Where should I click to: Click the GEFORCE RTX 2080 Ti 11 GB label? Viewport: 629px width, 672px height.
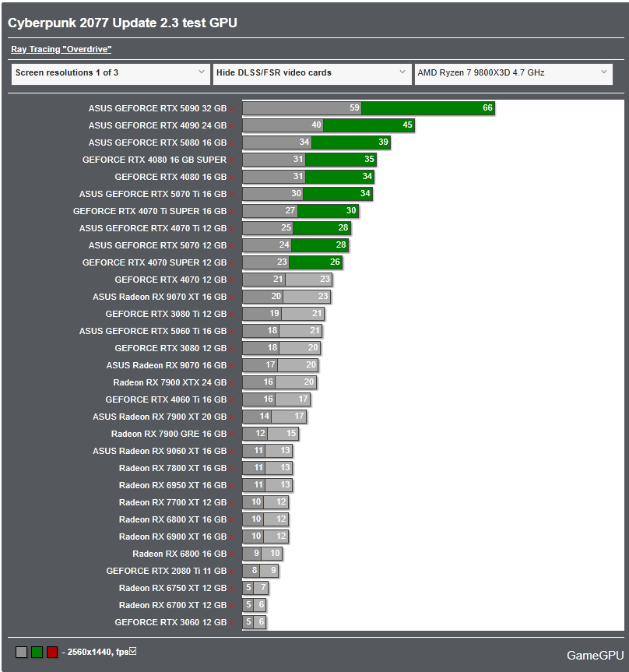click(x=167, y=572)
